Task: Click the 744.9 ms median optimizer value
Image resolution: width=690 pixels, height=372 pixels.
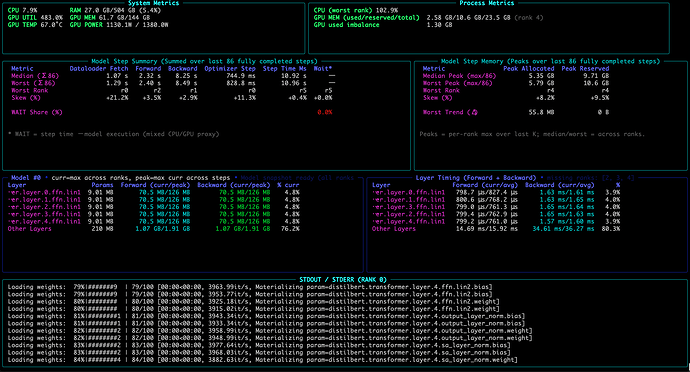Action: (241, 76)
